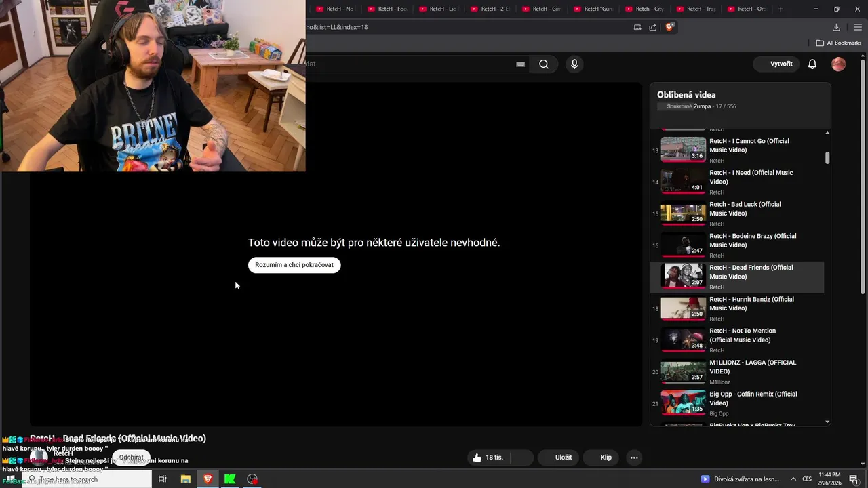This screenshot has height=488, width=868.
Task: Open 'RetcH - I Cannot Go' thumbnail
Action: [684, 149]
